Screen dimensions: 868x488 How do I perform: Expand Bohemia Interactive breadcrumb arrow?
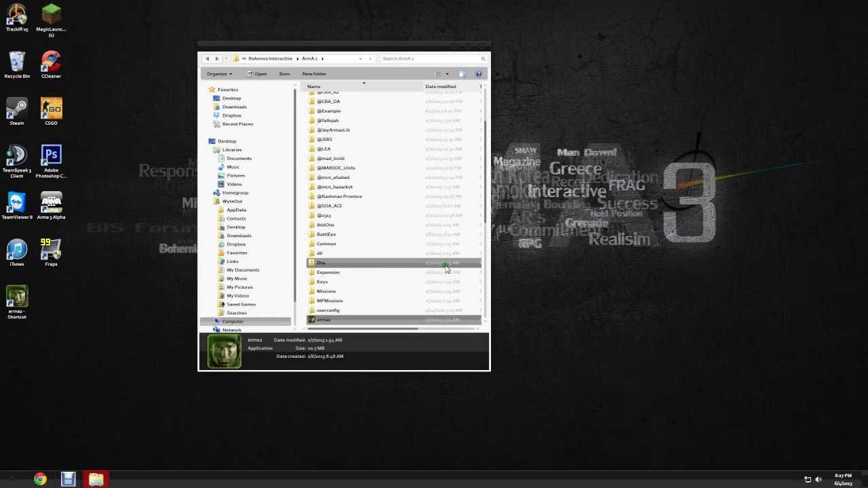[296, 58]
